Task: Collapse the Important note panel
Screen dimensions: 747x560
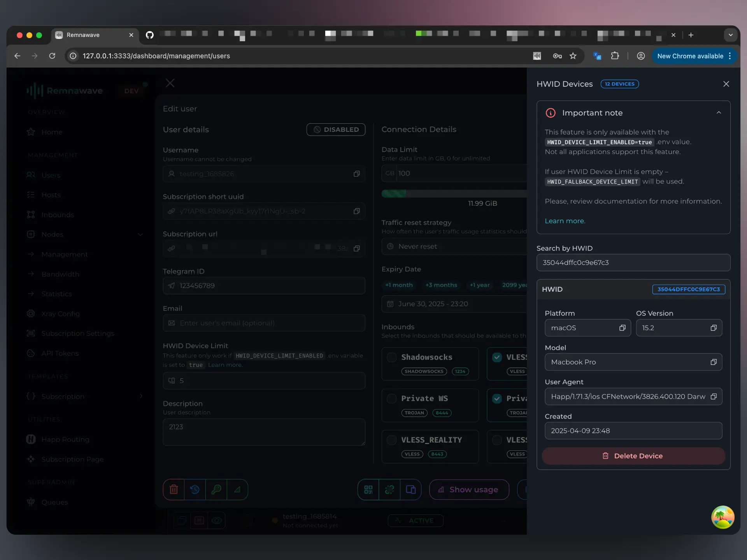Action: (x=719, y=113)
